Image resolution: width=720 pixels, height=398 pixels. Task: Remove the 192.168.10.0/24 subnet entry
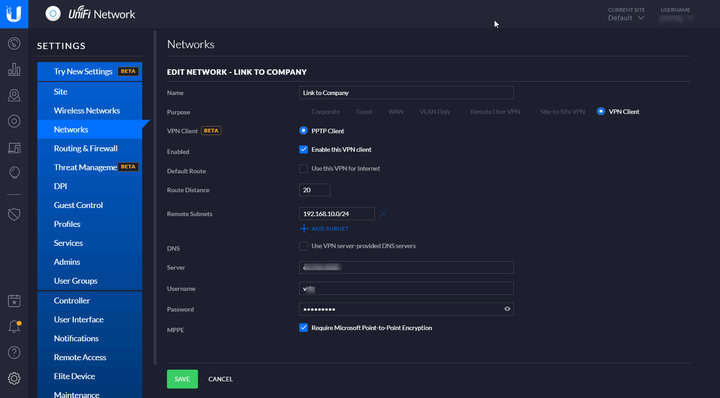(383, 213)
